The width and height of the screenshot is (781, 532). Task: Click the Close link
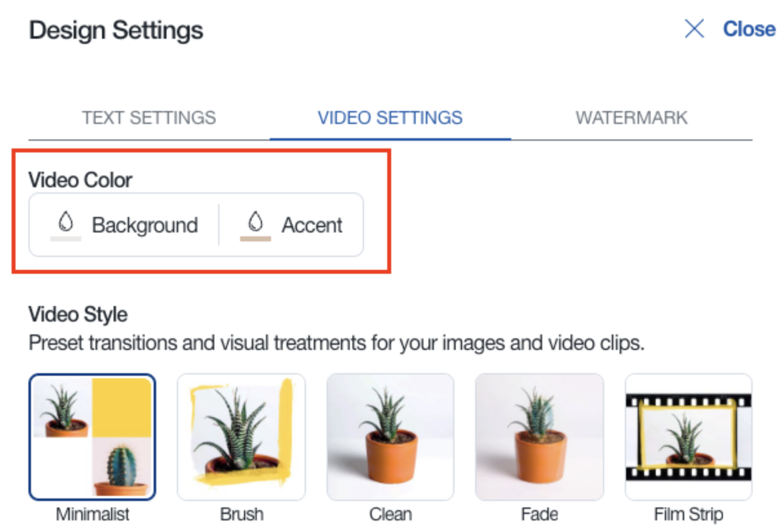(749, 29)
